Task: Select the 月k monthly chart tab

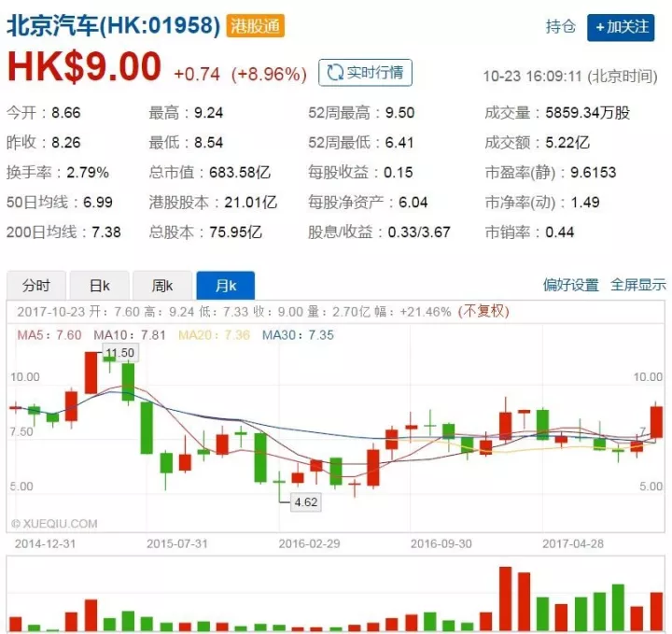Action: [226, 286]
